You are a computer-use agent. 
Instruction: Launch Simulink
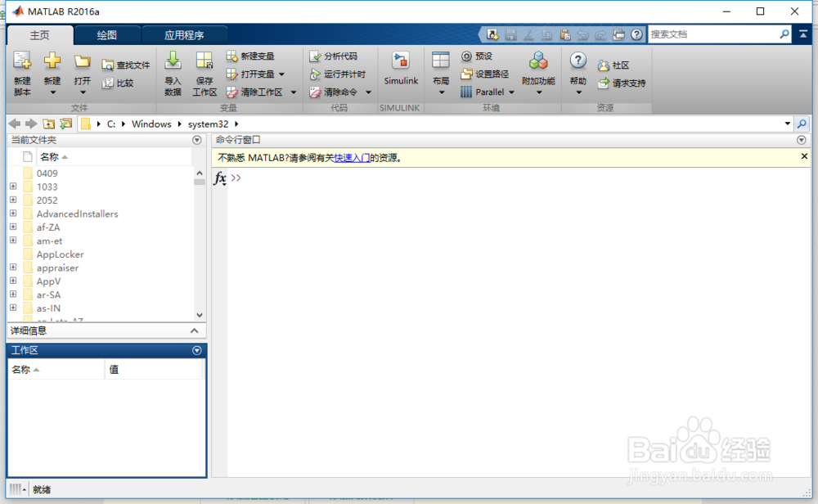point(401,68)
